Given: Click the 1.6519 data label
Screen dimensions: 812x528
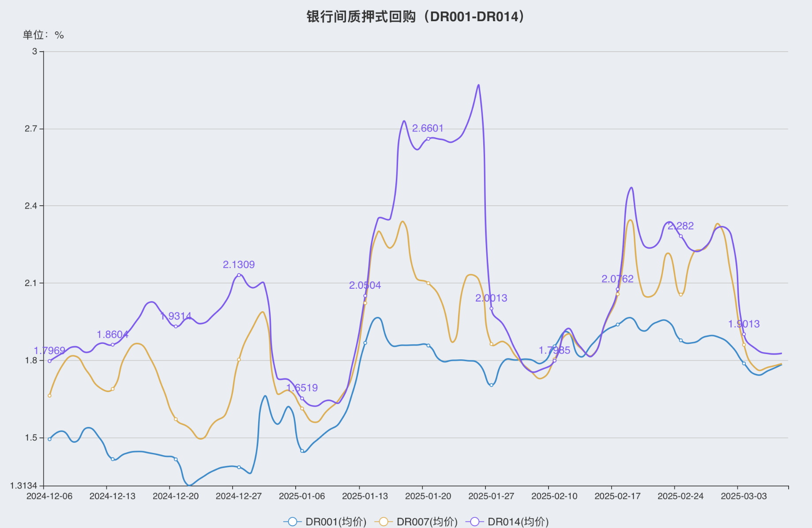Looking at the screenshot, I should pos(302,388).
